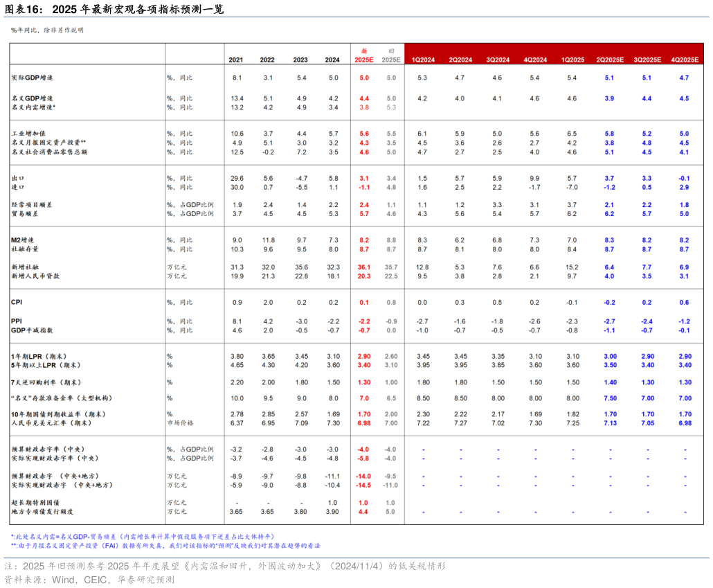
Task: Select the CPI row label
Action: (x=17, y=303)
